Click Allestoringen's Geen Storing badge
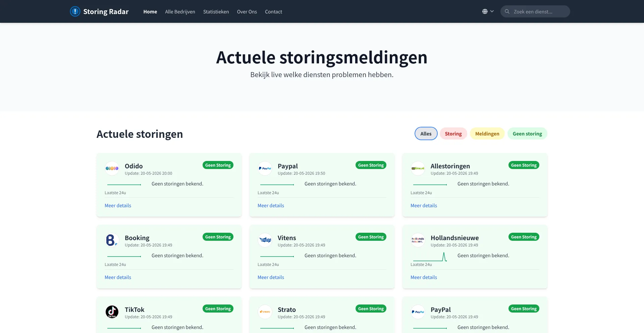The height and width of the screenshot is (333, 644). click(x=524, y=165)
